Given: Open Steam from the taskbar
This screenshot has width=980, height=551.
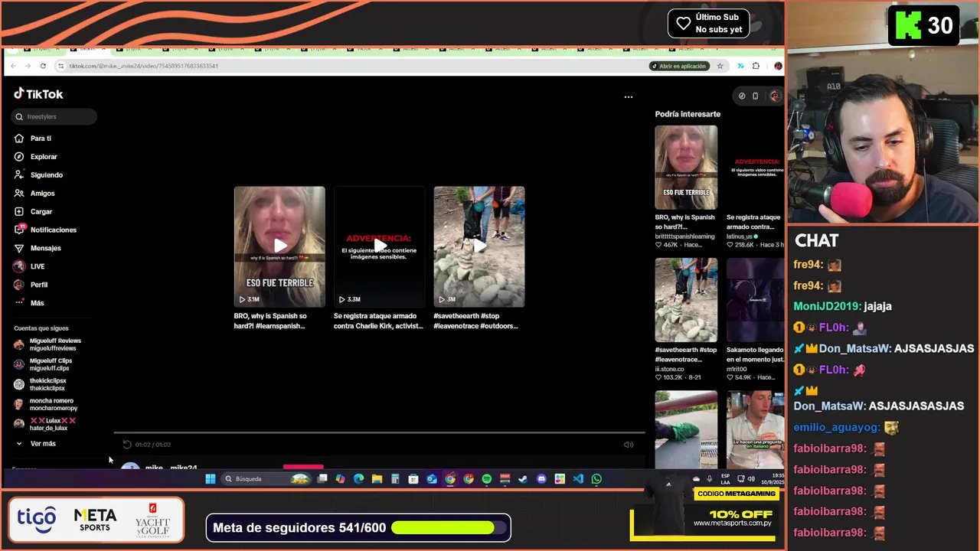Looking at the screenshot, I should (523, 479).
